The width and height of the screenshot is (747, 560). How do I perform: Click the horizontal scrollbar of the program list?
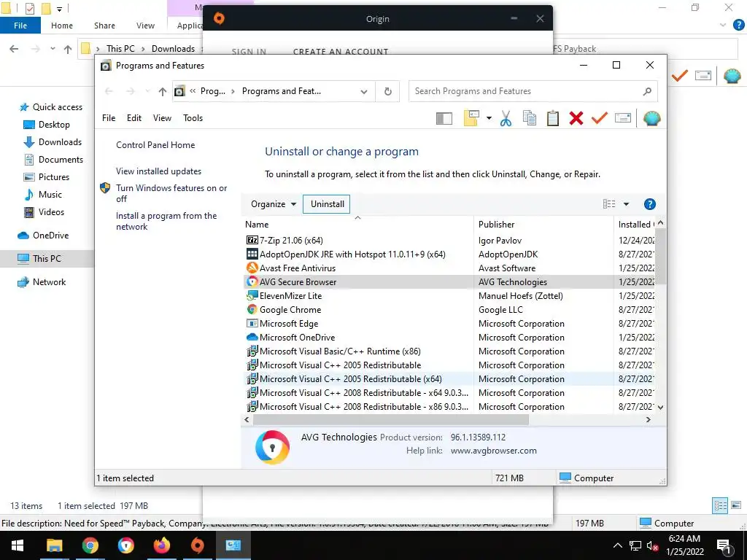point(391,419)
